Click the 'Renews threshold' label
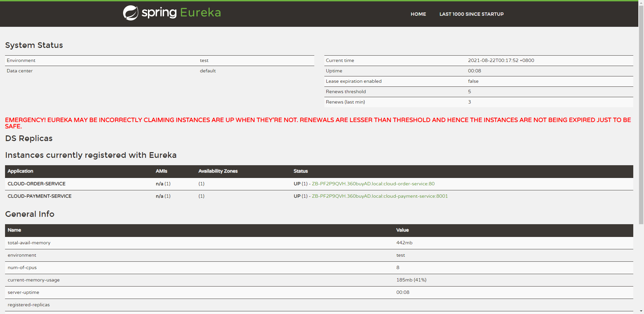 click(x=346, y=91)
